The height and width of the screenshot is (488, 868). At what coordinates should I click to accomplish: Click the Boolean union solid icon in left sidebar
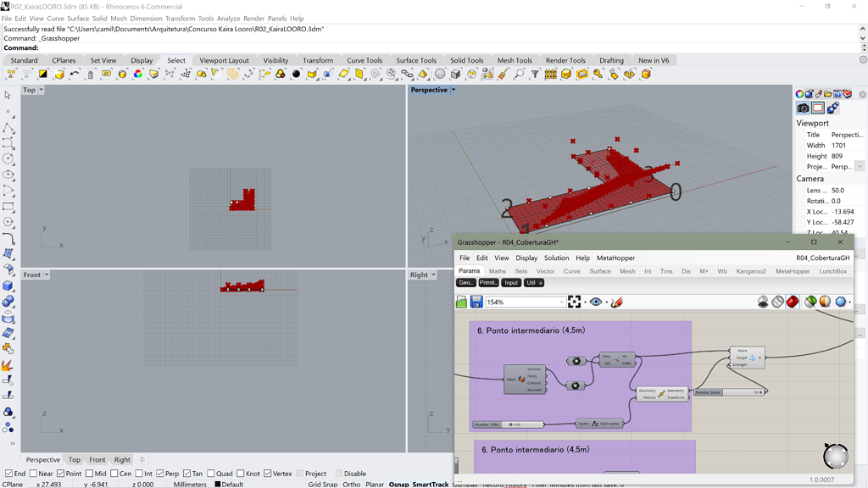(8, 302)
